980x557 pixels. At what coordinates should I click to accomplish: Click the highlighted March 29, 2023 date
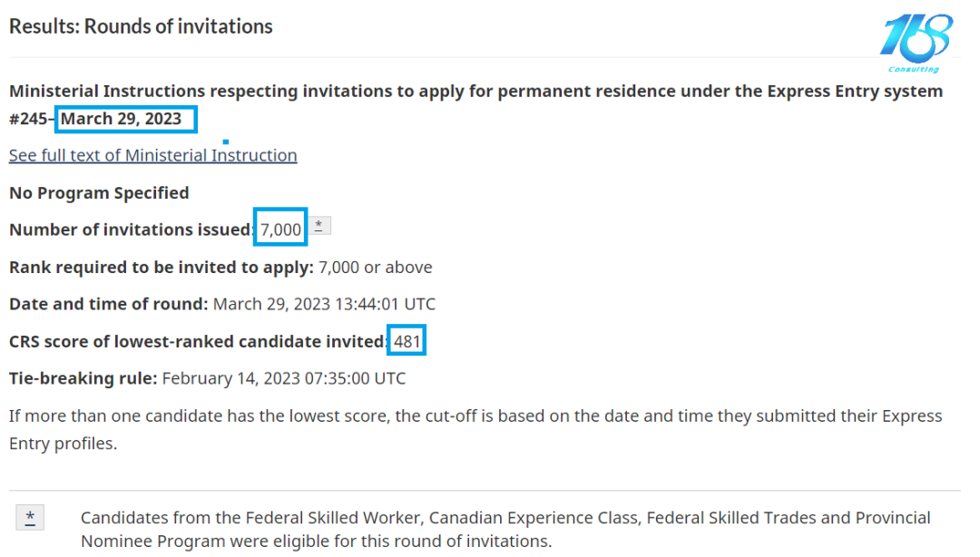123,119
